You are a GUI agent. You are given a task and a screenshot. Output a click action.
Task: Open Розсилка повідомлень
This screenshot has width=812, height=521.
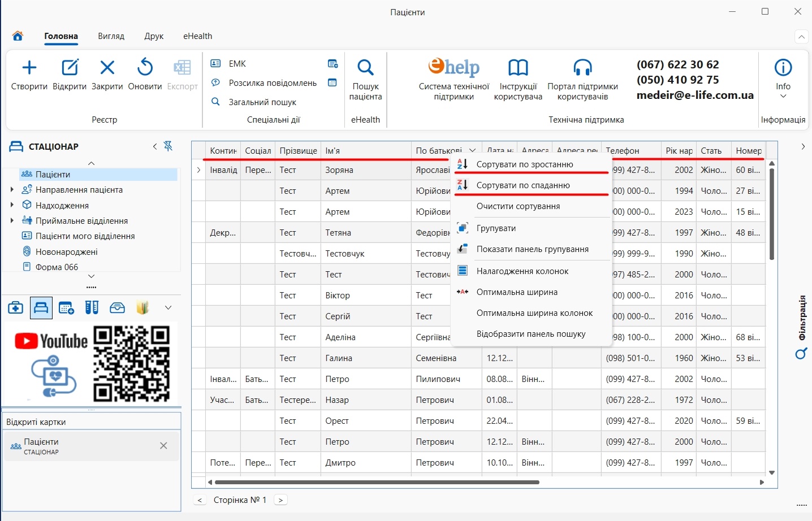point(273,83)
